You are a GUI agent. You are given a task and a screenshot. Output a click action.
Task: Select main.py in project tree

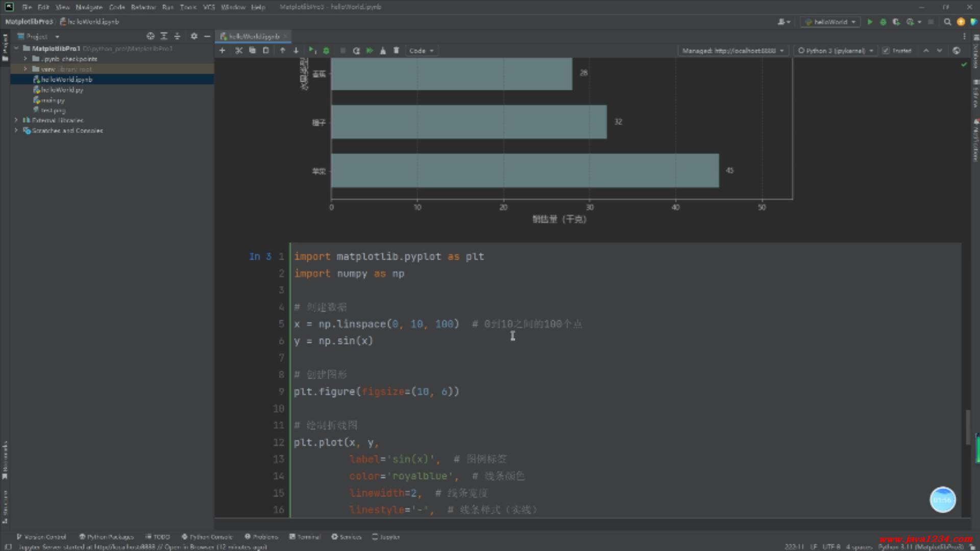(x=52, y=100)
